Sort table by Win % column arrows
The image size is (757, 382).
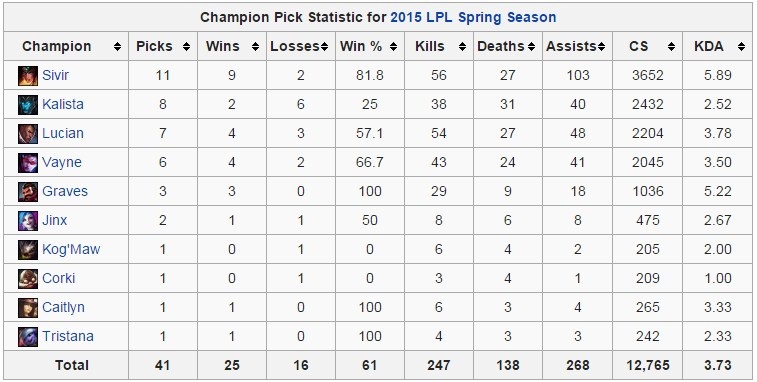393,46
